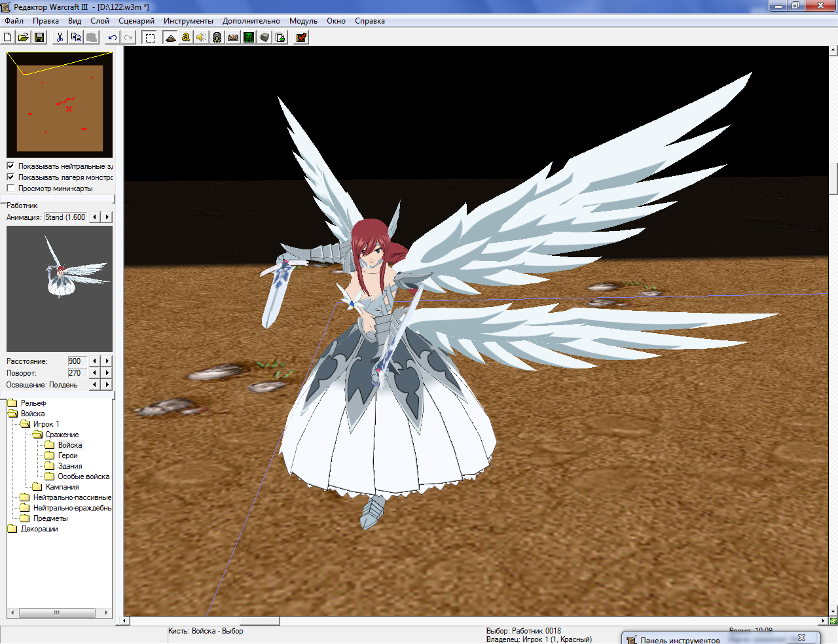Expand the Предметы folder
The width and height of the screenshot is (838, 644).
[x=25, y=518]
